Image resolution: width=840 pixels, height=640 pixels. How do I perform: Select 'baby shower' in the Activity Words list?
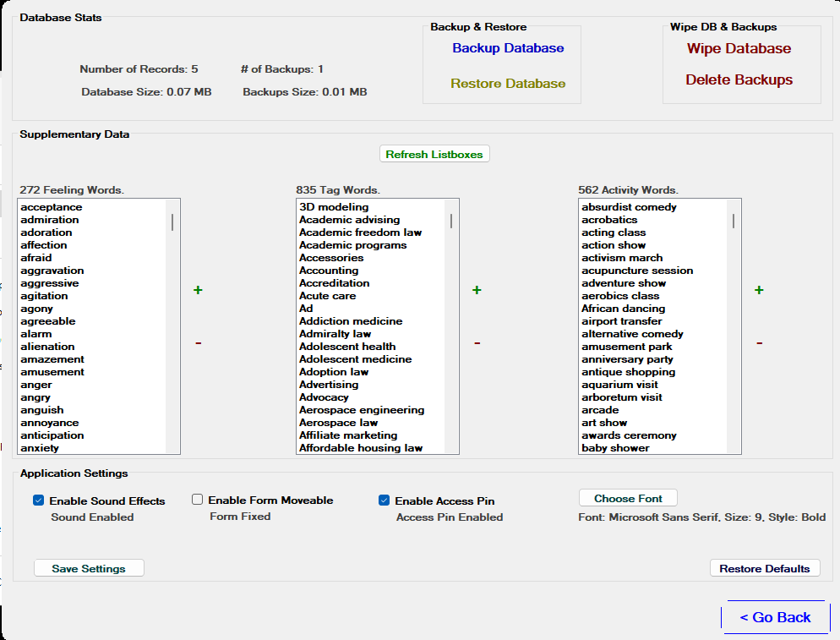[x=653, y=448]
